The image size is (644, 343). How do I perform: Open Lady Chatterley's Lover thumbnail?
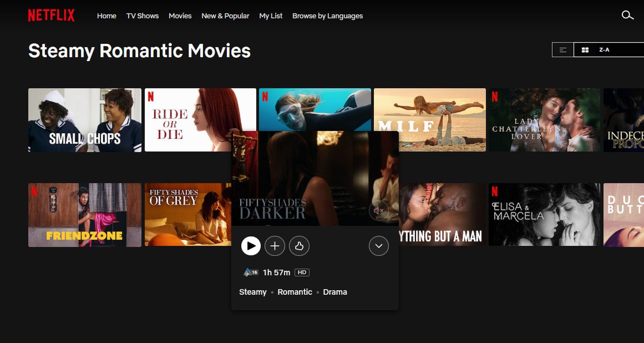pyautogui.click(x=544, y=120)
